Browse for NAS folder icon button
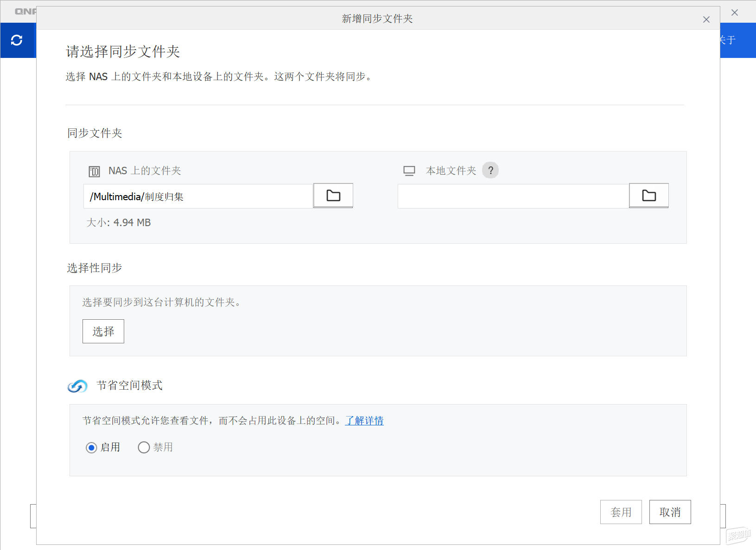The width and height of the screenshot is (756, 550). 333,196
